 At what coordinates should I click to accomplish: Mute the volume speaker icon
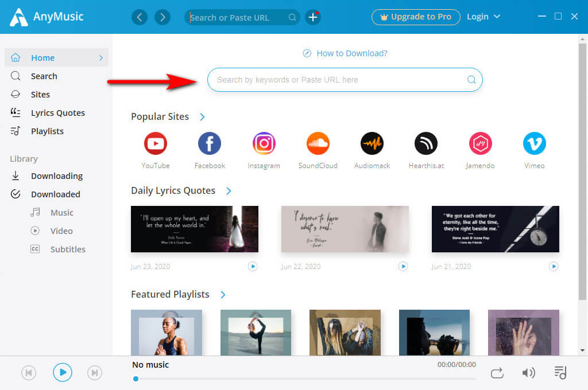point(528,373)
